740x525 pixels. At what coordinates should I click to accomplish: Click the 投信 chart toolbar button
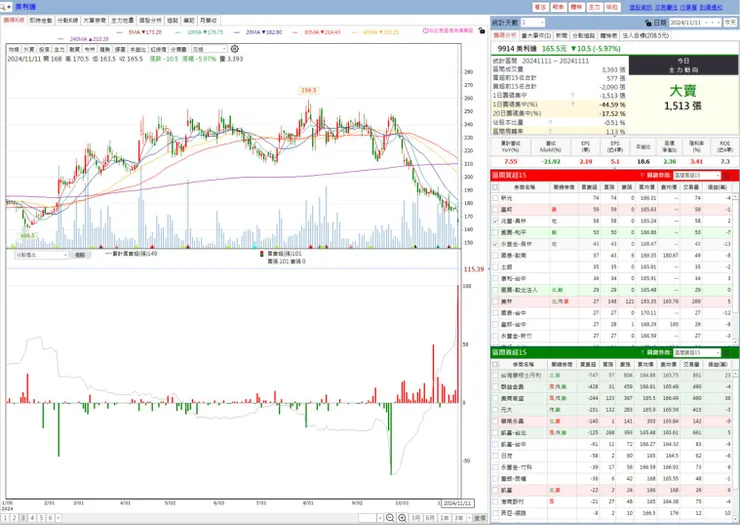point(44,49)
